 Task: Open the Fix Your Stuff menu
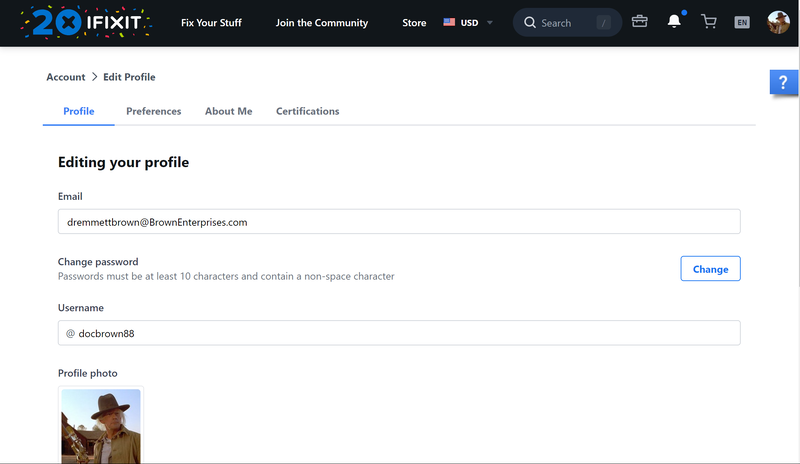(x=211, y=23)
